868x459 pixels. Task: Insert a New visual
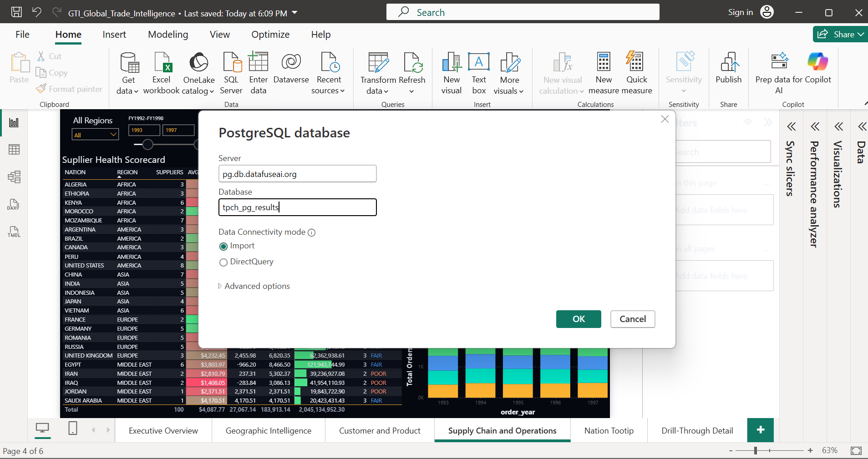click(452, 73)
